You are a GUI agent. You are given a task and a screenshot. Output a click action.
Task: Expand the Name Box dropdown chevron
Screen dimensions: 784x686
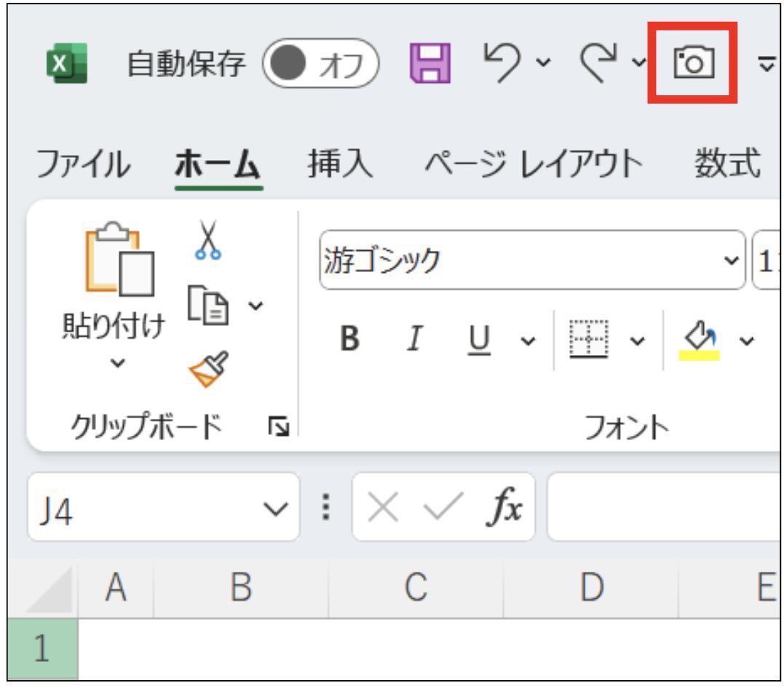[275, 509]
